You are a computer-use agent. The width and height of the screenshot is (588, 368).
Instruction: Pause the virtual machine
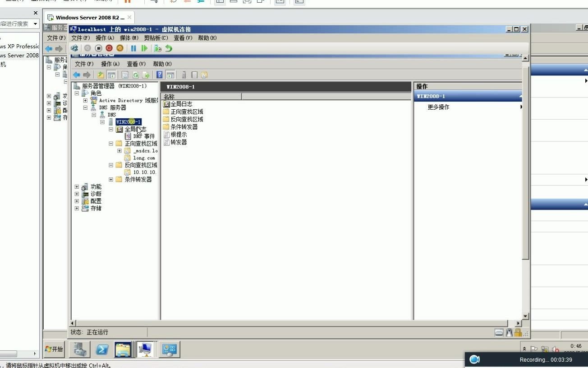click(133, 48)
